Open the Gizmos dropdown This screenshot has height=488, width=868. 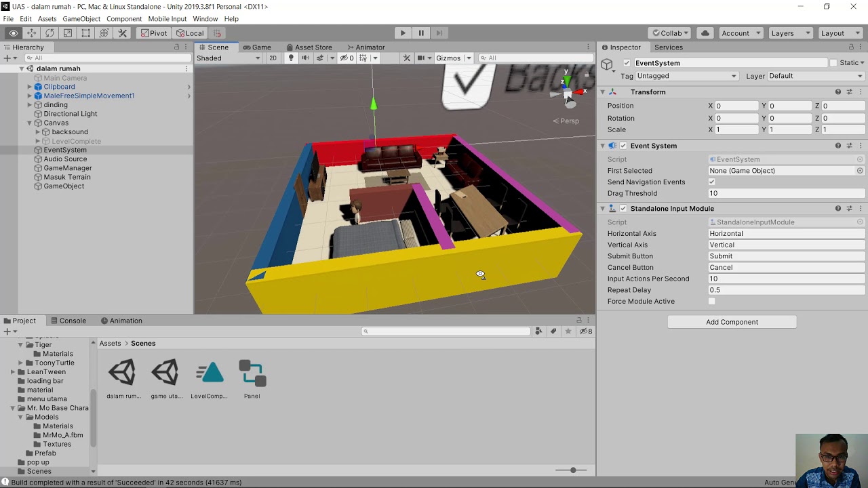point(453,58)
